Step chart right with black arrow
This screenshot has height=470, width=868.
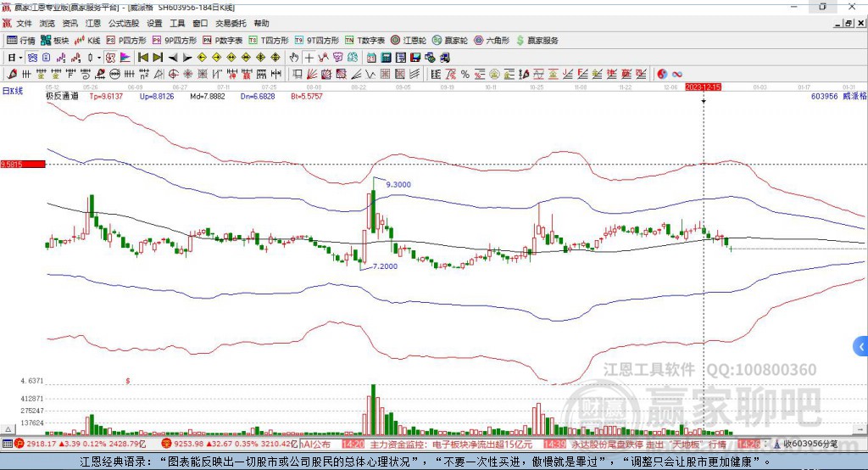pos(187,58)
